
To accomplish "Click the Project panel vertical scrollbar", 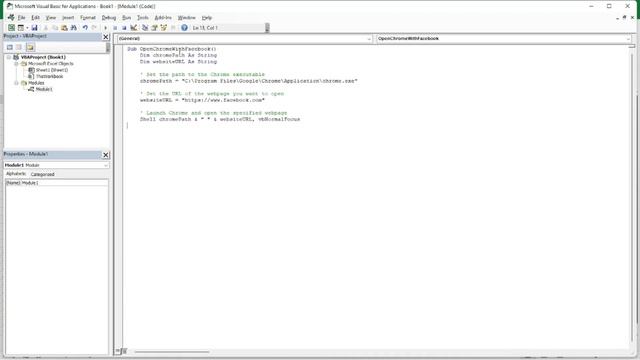I will 108,47.
